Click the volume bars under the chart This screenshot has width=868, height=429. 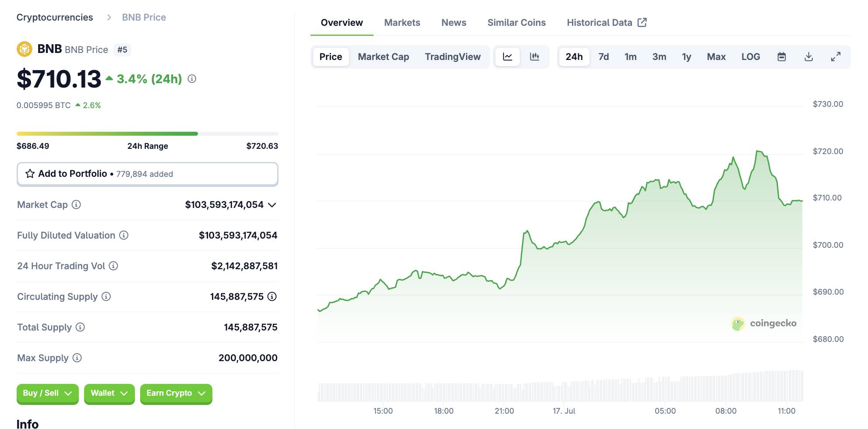pos(560,387)
